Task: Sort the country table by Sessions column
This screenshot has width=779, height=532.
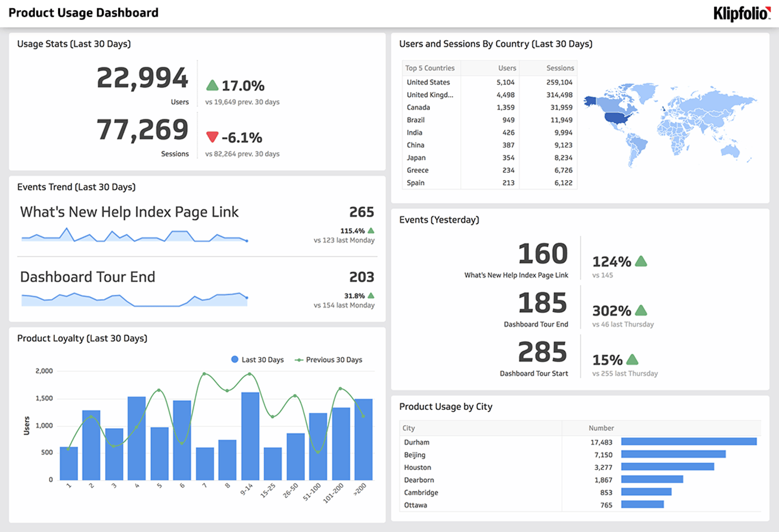Action: [x=560, y=68]
